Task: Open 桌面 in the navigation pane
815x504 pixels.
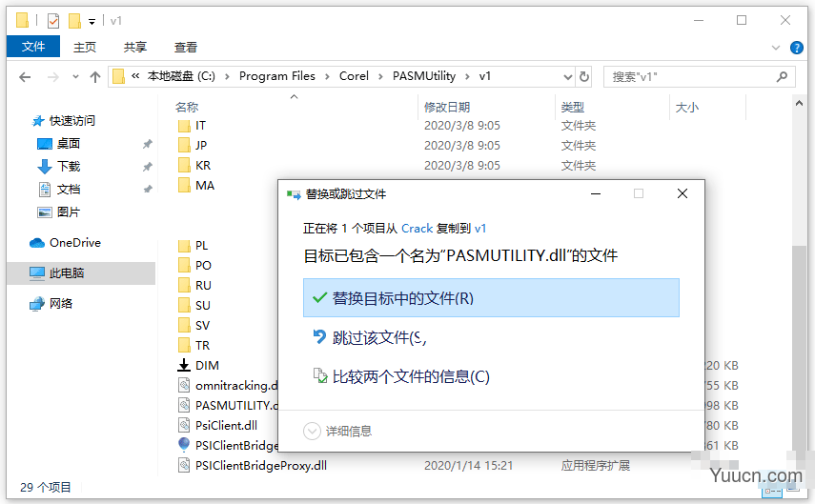Action: click(x=68, y=144)
